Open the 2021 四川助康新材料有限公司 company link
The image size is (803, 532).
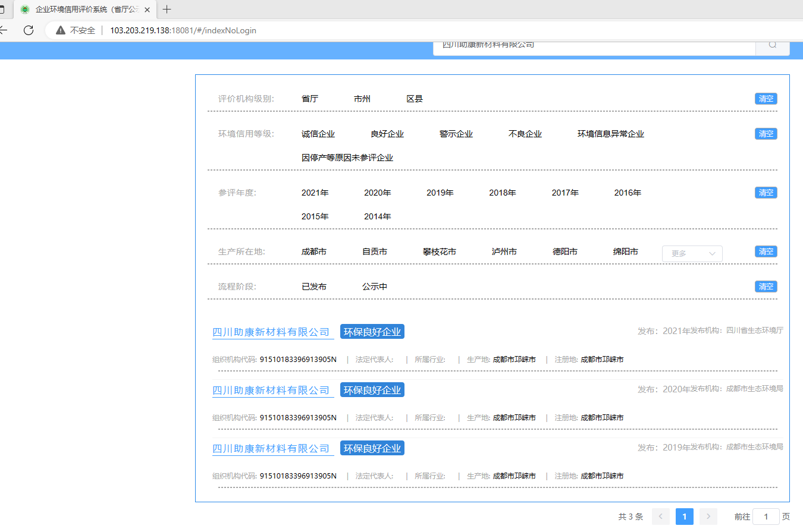click(x=272, y=332)
